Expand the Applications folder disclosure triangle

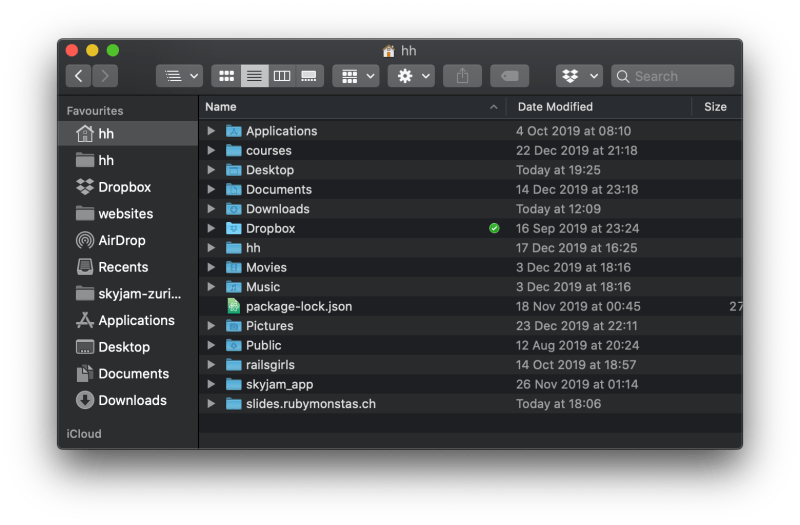(211, 131)
